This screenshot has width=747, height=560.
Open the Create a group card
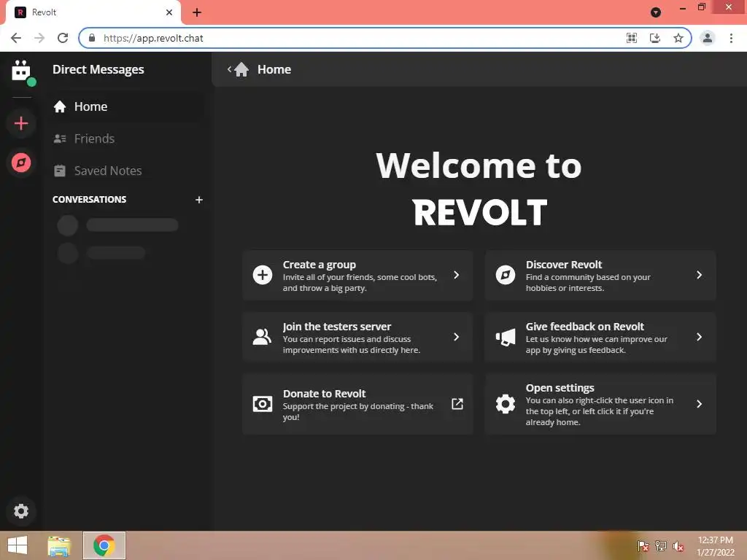pyautogui.click(x=357, y=275)
